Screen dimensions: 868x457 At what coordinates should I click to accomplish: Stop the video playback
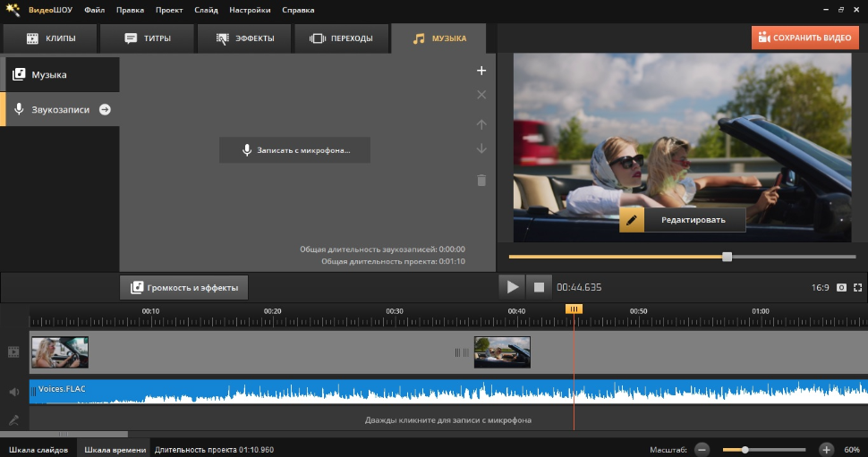pyautogui.click(x=539, y=287)
